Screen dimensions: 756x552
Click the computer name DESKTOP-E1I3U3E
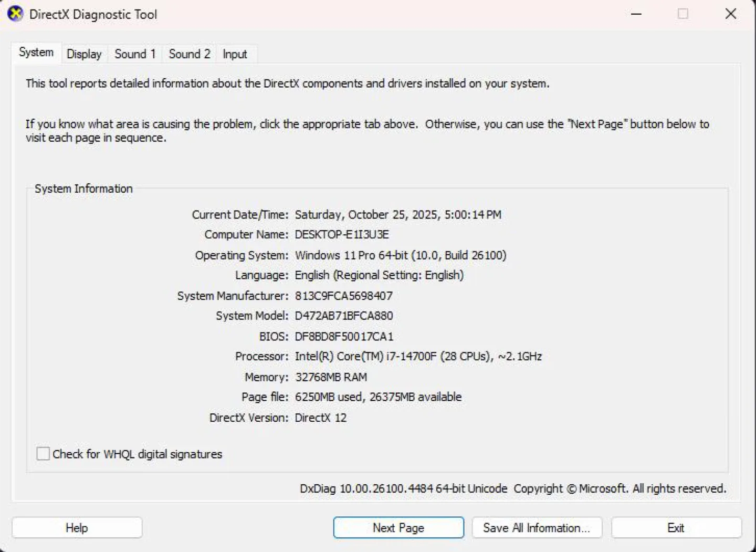click(342, 235)
